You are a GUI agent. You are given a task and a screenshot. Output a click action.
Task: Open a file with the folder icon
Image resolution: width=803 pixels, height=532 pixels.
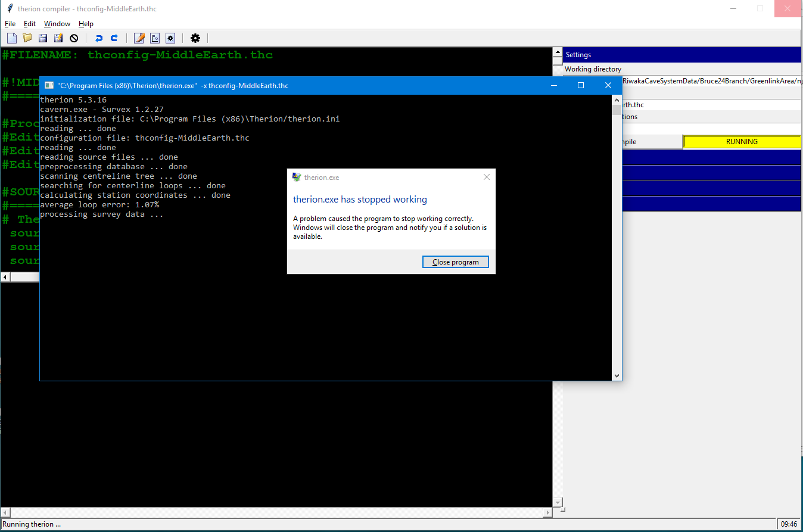pyautogui.click(x=27, y=38)
